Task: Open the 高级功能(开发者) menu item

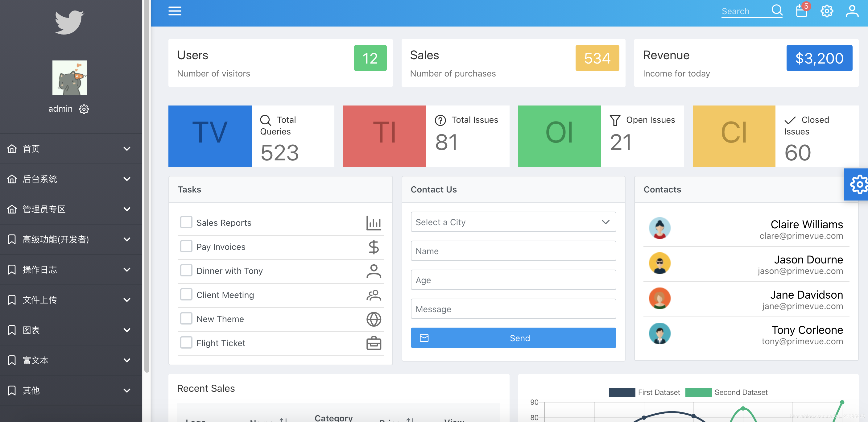Action: 71,239
